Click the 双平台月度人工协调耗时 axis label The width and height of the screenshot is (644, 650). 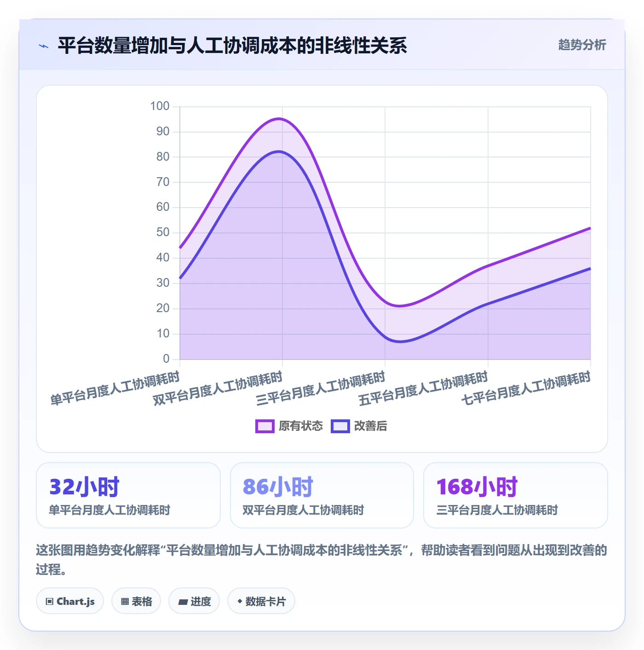point(218,389)
